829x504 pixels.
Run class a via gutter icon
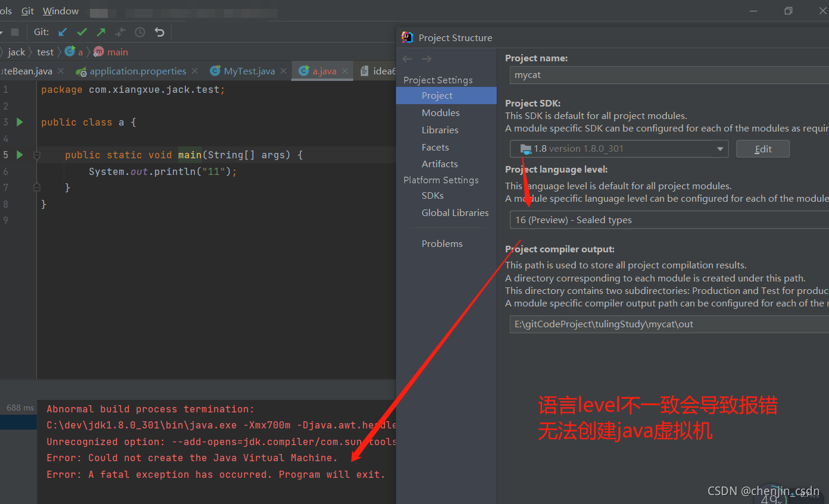[20, 122]
